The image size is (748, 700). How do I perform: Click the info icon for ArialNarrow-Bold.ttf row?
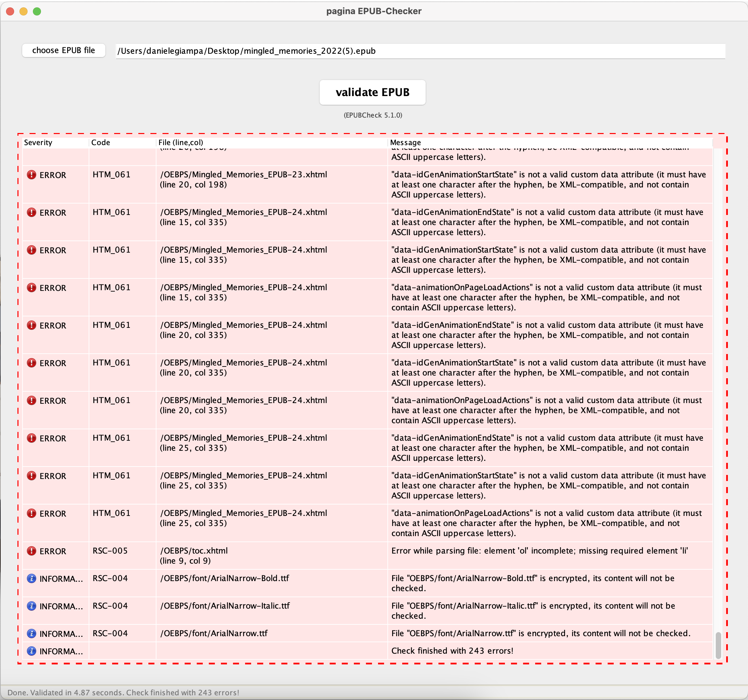pos(32,578)
